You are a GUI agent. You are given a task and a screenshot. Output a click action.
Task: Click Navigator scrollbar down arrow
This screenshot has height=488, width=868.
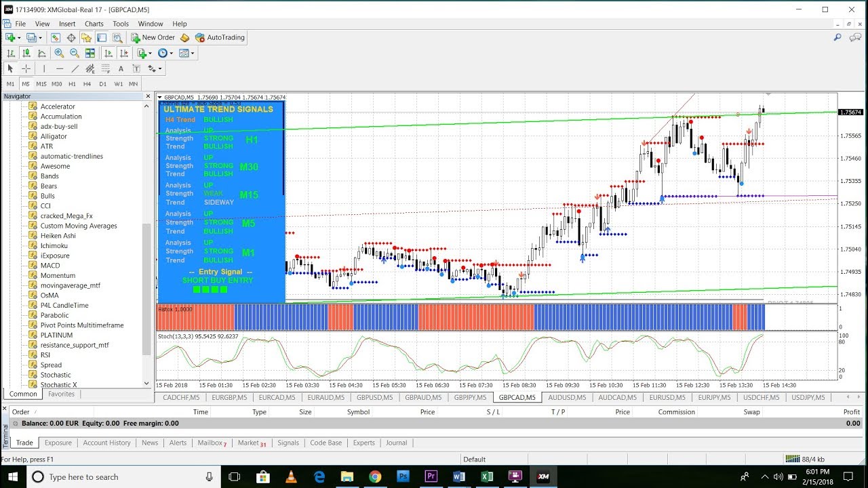146,384
